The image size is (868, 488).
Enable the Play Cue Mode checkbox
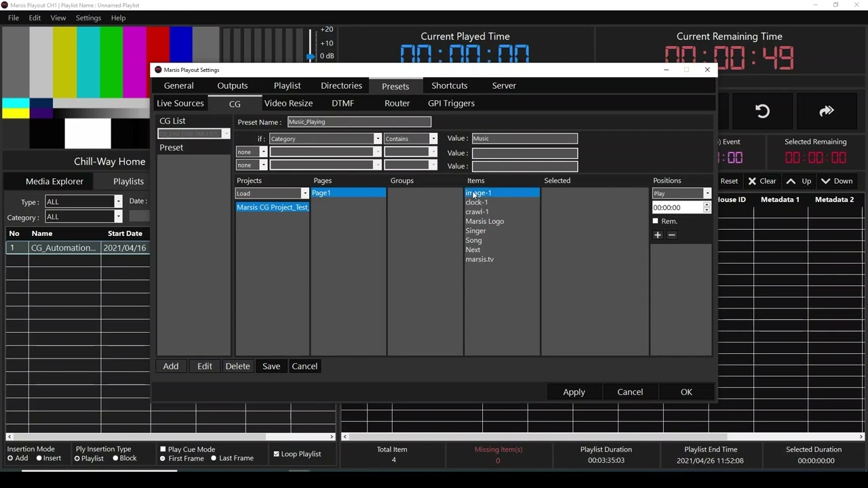pos(163,449)
